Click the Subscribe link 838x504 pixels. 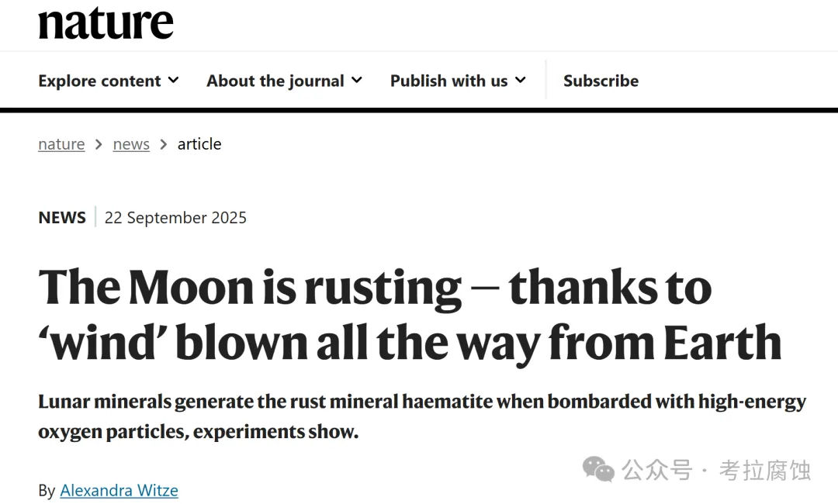pyautogui.click(x=601, y=81)
